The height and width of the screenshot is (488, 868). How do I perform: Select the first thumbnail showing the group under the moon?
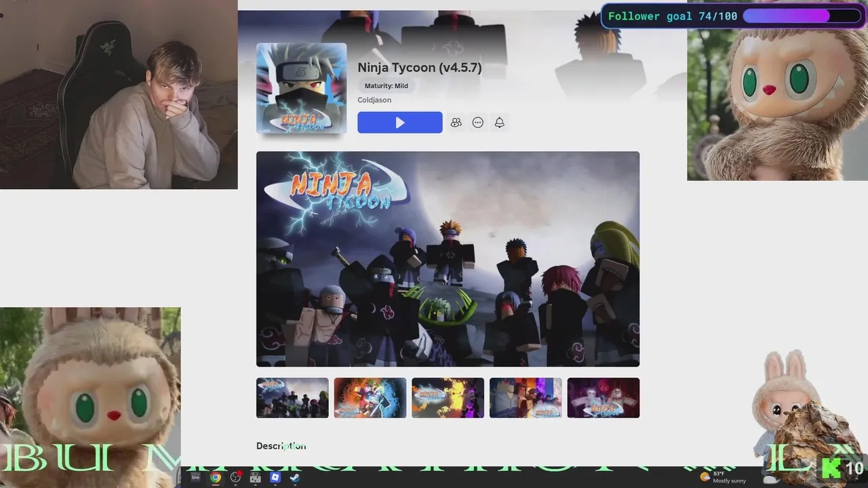click(x=292, y=398)
